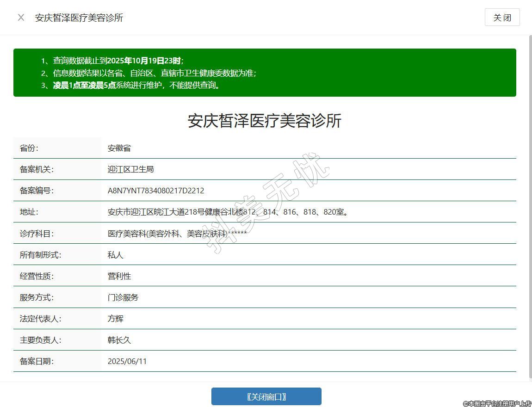The height and width of the screenshot is (407, 532).
Task: Click the address text starting with 安庆市迎江区
Action: coord(228,212)
